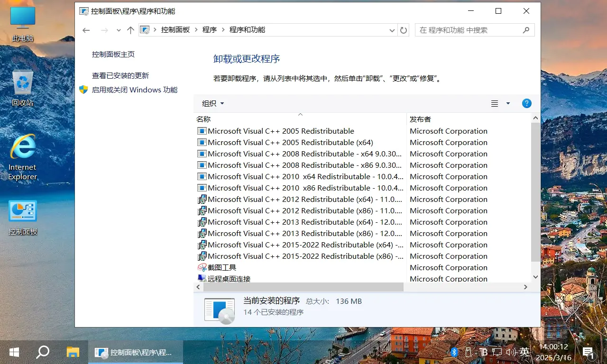Open the help question mark button
Image resolution: width=607 pixels, height=364 pixels.
pyautogui.click(x=526, y=103)
